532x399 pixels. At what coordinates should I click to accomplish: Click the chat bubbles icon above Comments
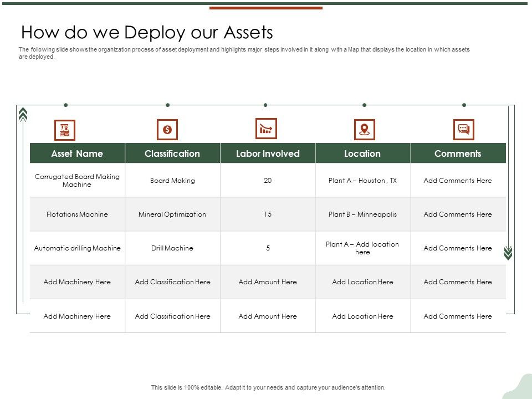[463, 130]
